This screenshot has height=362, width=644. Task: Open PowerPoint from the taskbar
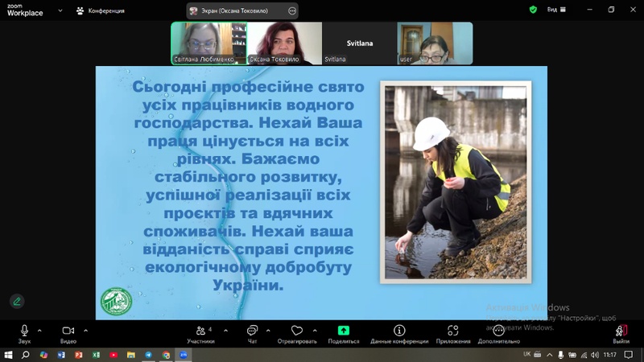pyautogui.click(x=78, y=355)
